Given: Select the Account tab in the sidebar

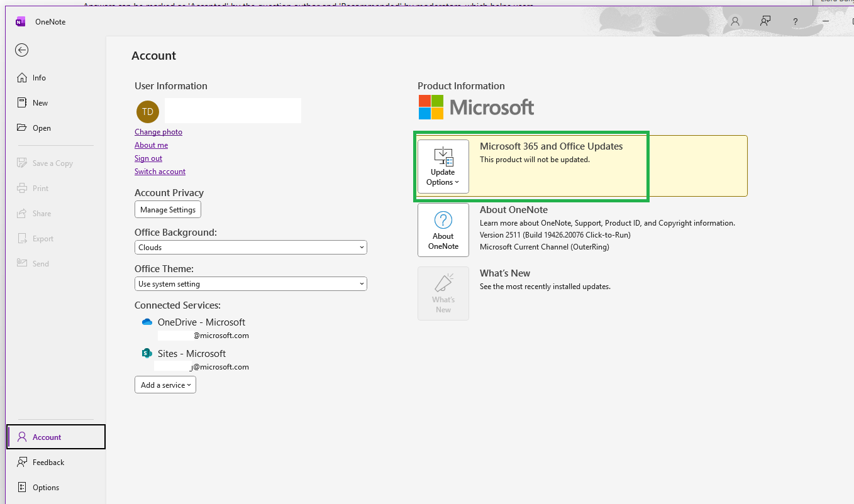Looking at the screenshot, I should click(56, 437).
